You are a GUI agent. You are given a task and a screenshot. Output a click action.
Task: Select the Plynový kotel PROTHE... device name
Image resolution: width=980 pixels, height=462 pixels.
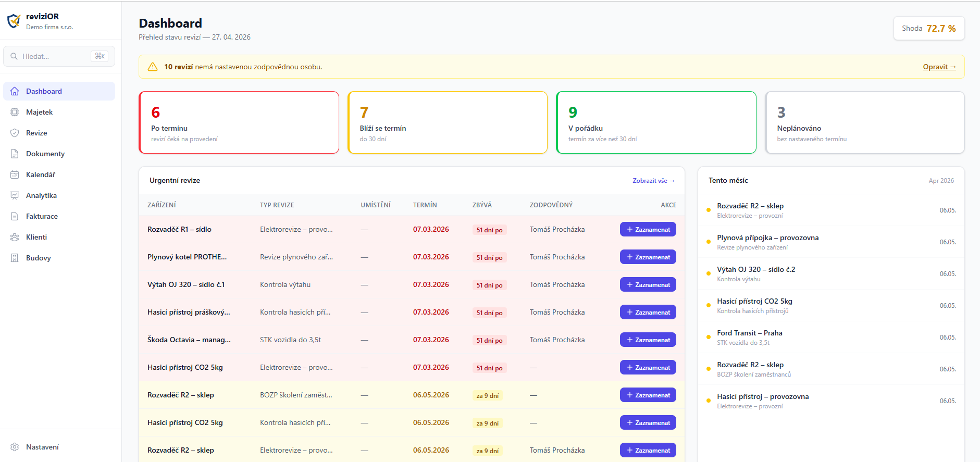pyautogui.click(x=187, y=257)
